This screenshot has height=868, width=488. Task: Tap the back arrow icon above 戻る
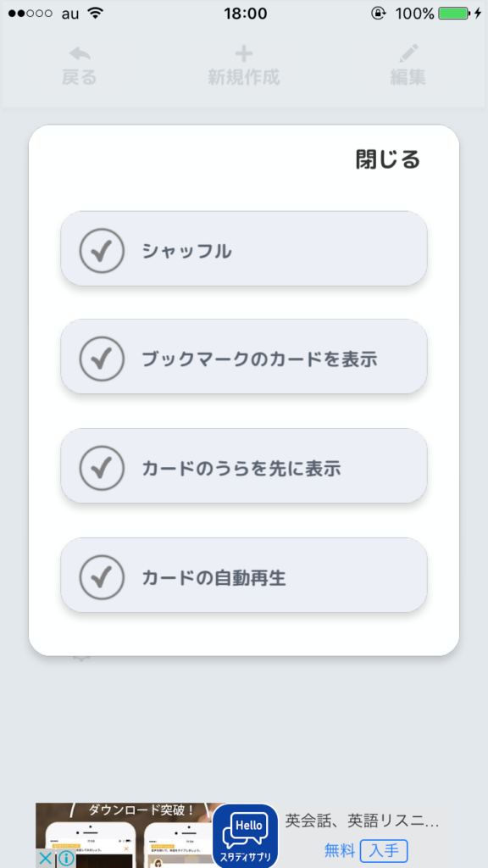pyautogui.click(x=78, y=54)
